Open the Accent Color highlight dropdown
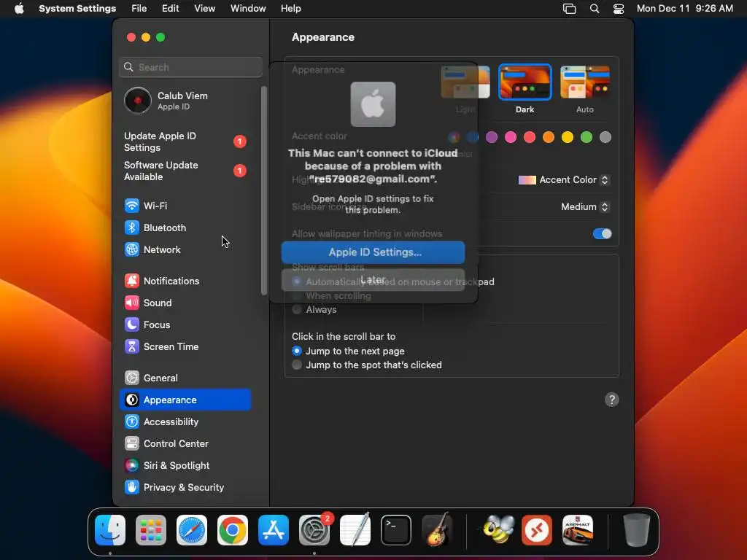The width and height of the screenshot is (747, 560). pos(564,180)
